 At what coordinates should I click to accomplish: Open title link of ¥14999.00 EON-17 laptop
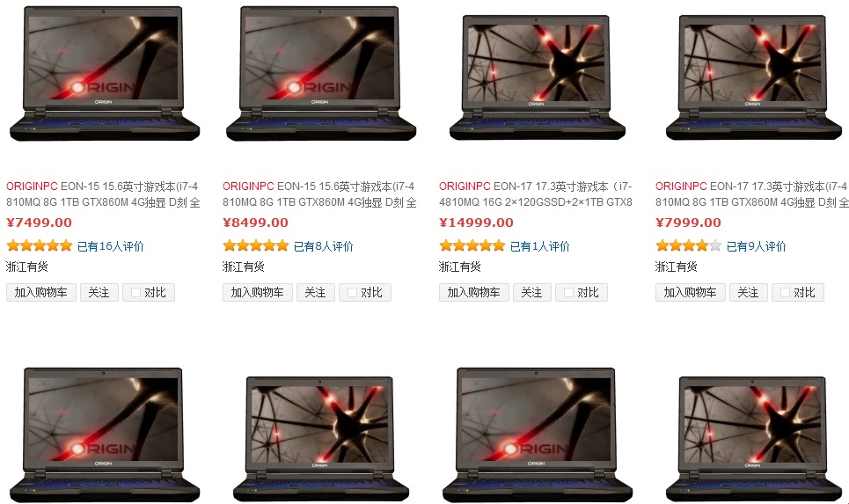coord(536,194)
